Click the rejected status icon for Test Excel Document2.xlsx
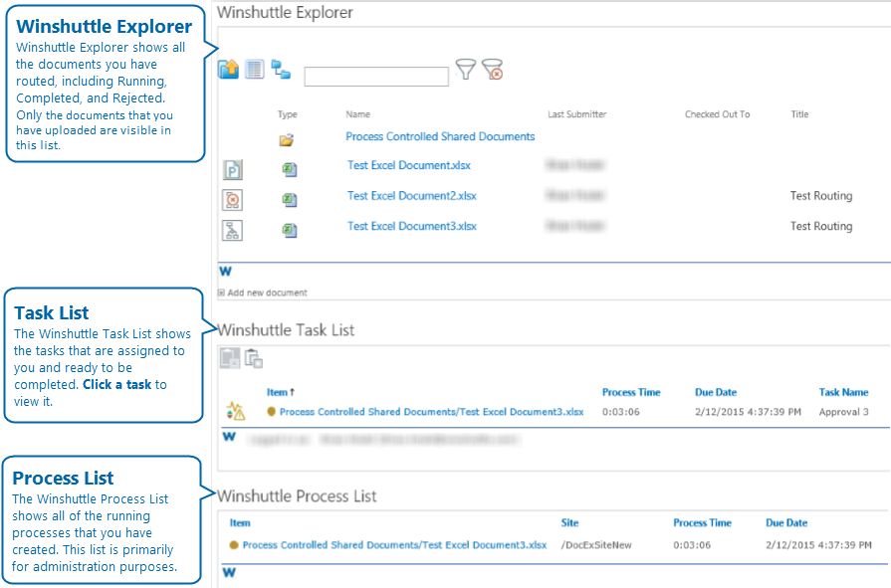The image size is (891, 588). [232, 200]
